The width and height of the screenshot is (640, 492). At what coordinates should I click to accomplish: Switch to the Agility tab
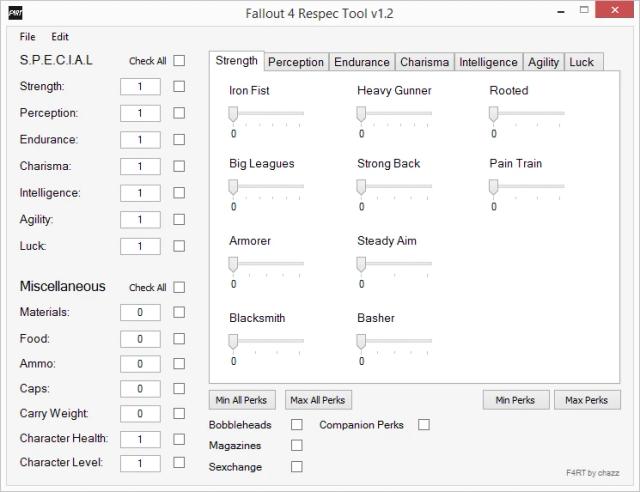click(543, 62)
